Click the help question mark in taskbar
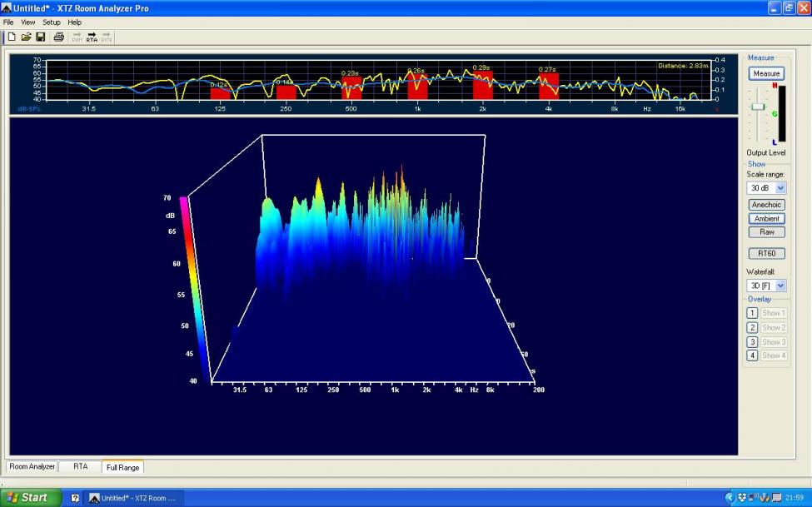812x507 pixels. (75, 498)
